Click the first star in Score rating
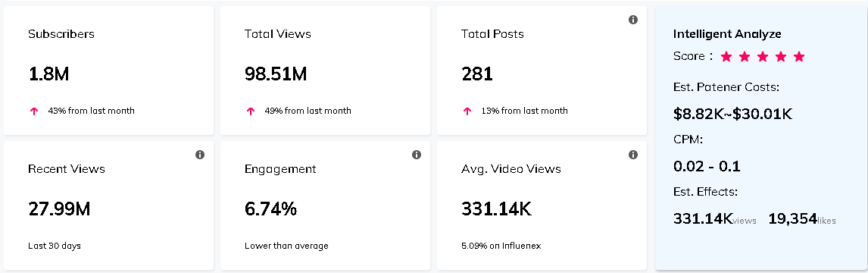 coord(726,56)
